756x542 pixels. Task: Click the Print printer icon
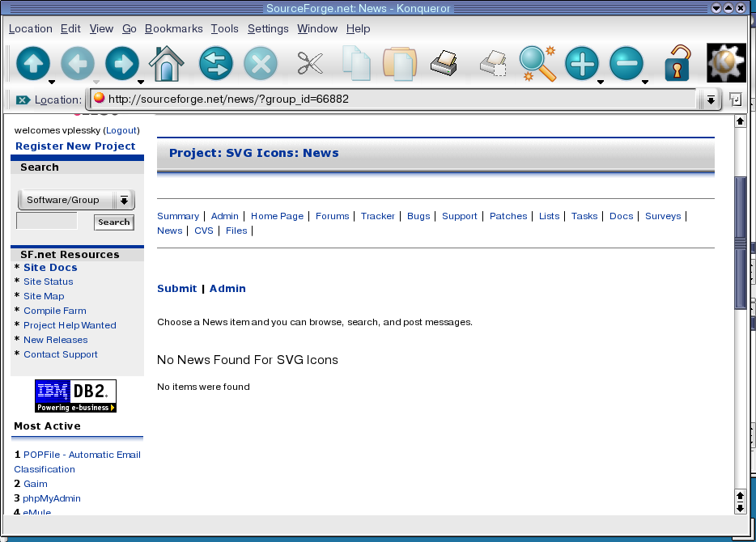pyautogui.click(x=444, y=63)
